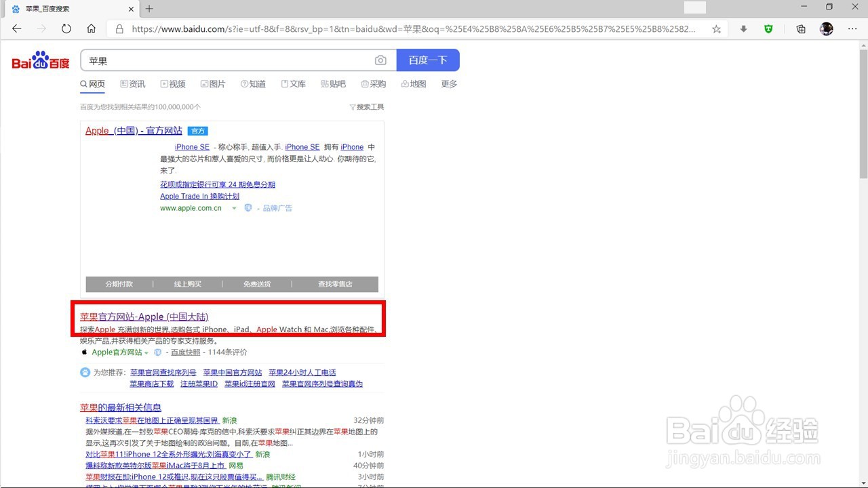Click the Apple logo favicon by Apple官方网站

84,352
